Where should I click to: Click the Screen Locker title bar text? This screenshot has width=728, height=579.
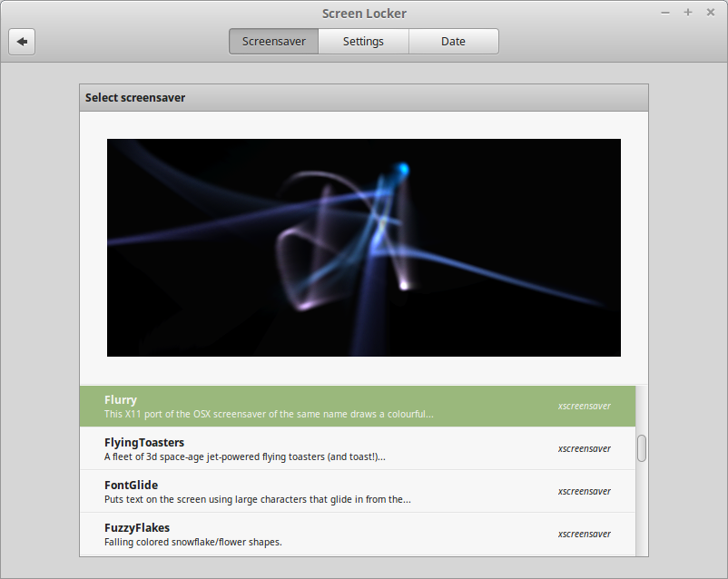click(x=364, y=13)
